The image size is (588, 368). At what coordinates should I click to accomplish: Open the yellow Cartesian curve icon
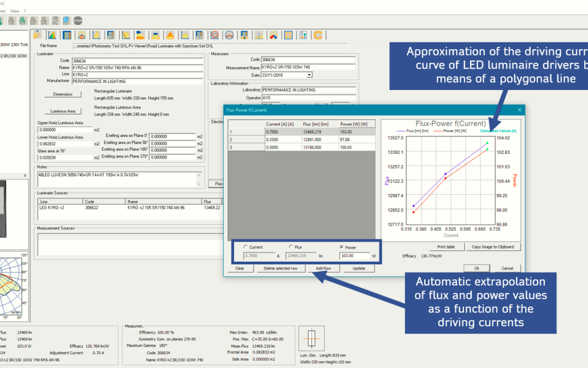96,35
